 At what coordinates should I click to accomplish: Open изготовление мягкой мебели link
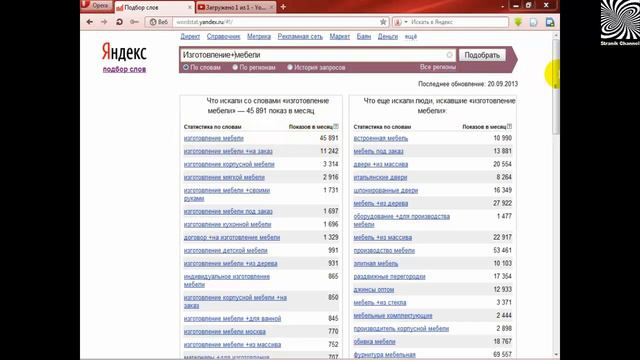pyautogui.click(x=224, y=178)
